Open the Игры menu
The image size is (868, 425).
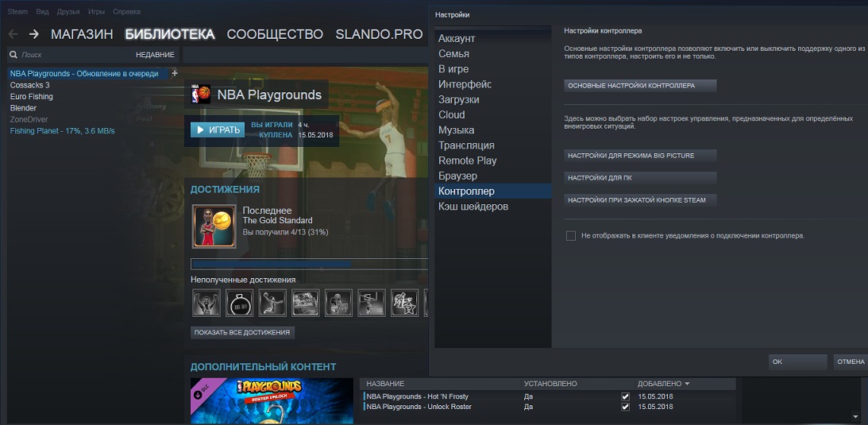click(97, 12)
